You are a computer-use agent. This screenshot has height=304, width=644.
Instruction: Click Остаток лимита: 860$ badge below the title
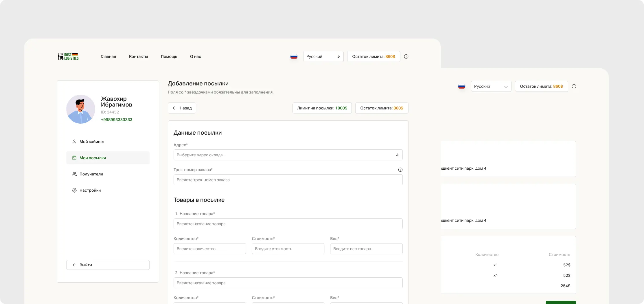tap(382, 108)
